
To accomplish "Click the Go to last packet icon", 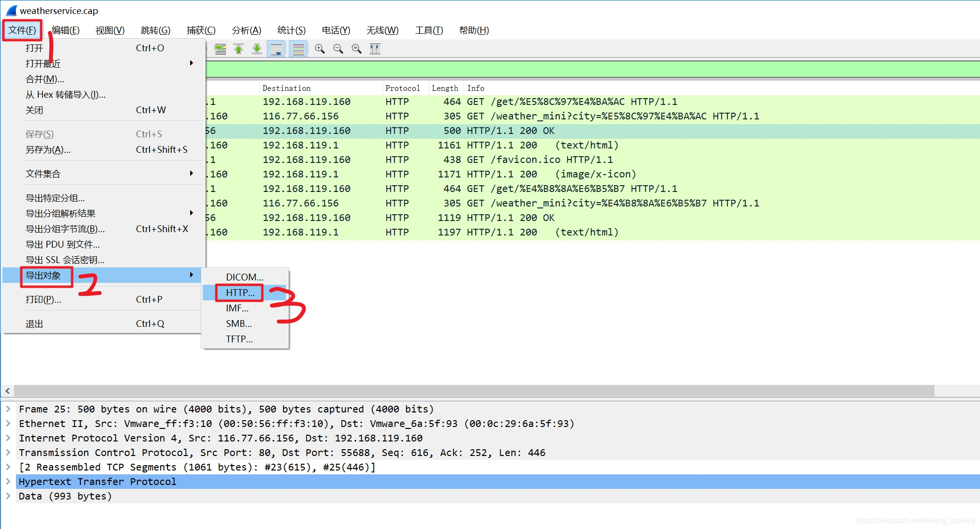I will tap(257, 49).
